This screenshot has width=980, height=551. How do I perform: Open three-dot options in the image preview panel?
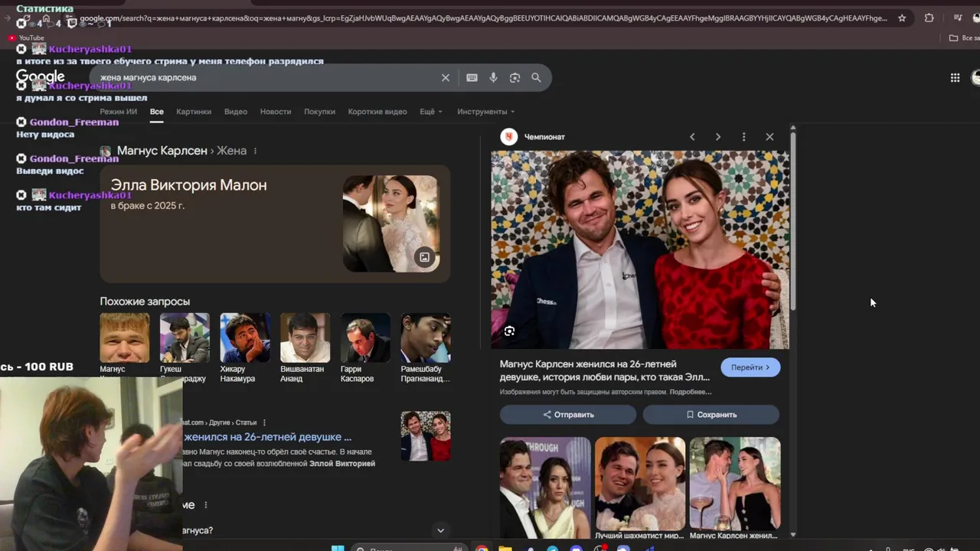click(x=743, y=137)
